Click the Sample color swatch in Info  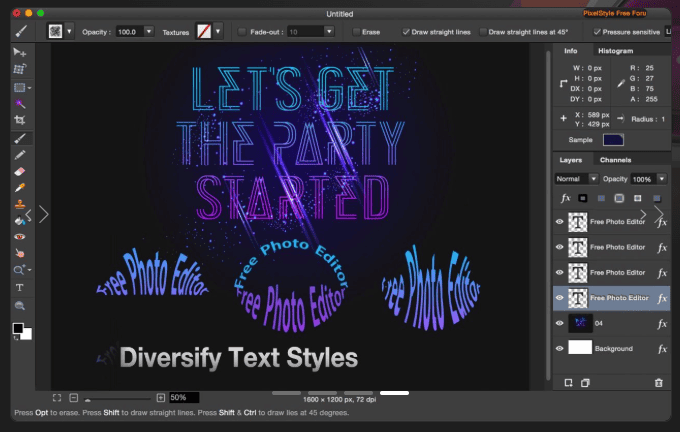coord(613,140)
